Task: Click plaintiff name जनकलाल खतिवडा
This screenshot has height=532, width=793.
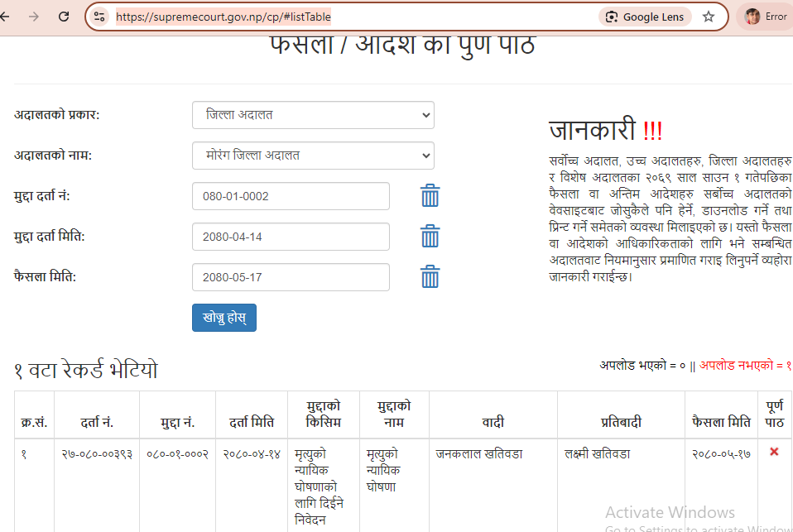Action: (479, 454)
